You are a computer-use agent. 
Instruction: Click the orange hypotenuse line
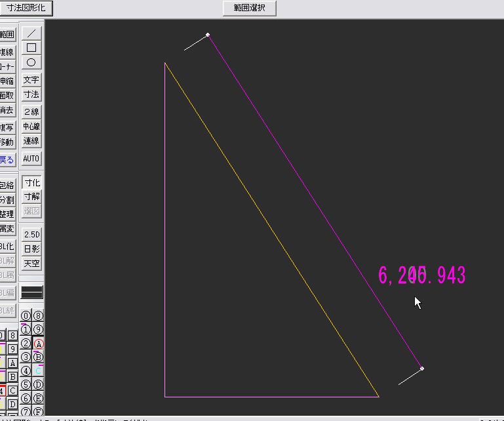click(272, 230)
